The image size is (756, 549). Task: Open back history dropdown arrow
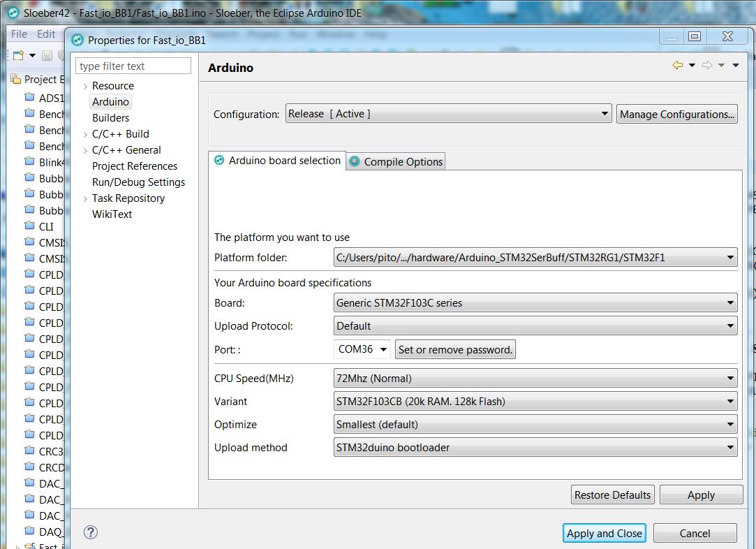click(x=692, y=66)
